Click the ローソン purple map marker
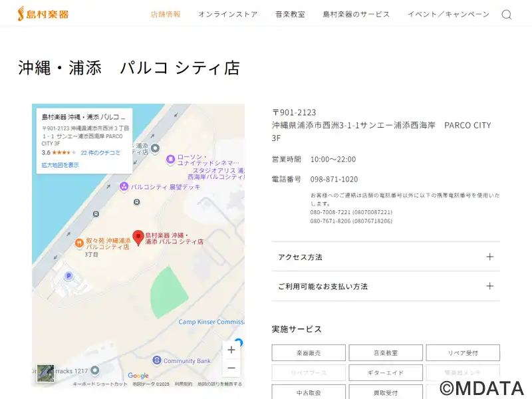 pyautogui.click(x=170, y=159)
